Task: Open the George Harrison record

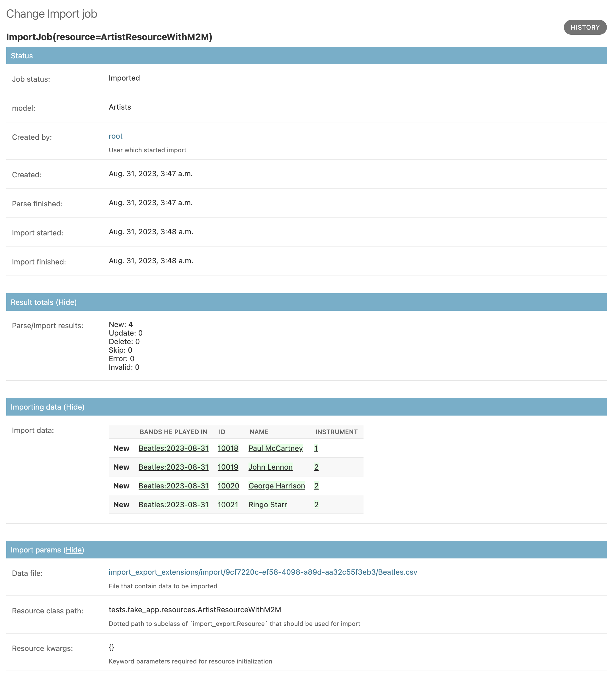Action: (x=277, y=486)
